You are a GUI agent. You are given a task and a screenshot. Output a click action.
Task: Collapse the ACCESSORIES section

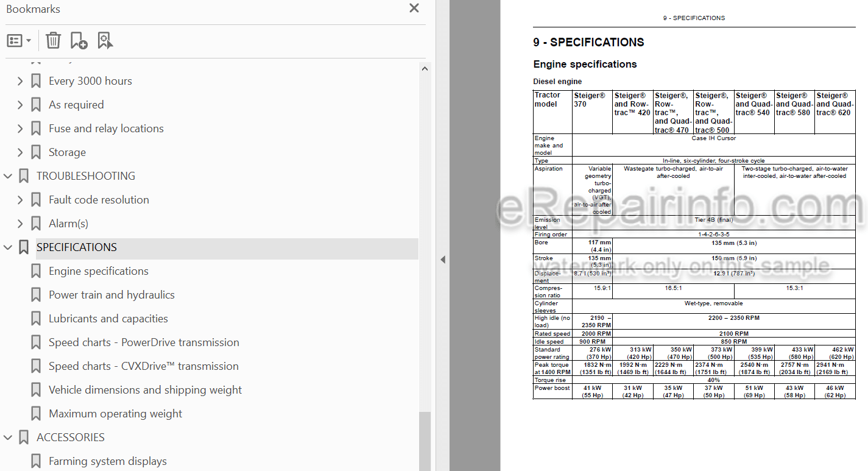click(x=8, y=437)
